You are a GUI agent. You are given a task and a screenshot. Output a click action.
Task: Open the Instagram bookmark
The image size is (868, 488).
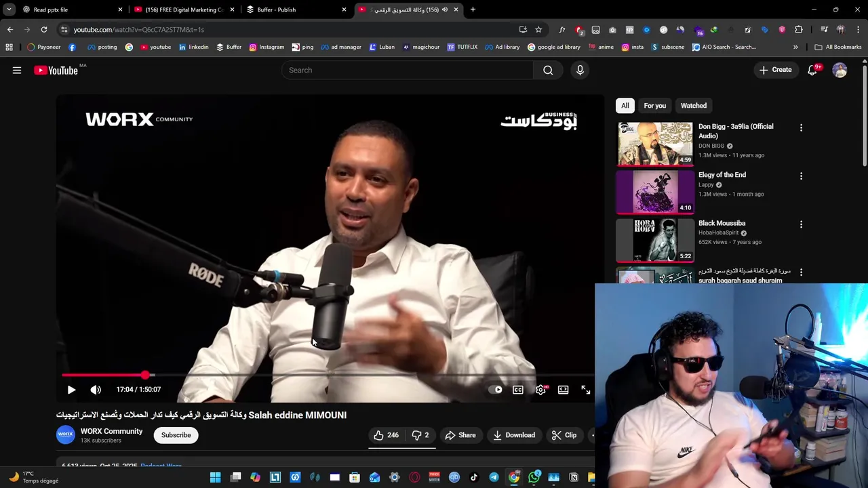tap(267, 47)
